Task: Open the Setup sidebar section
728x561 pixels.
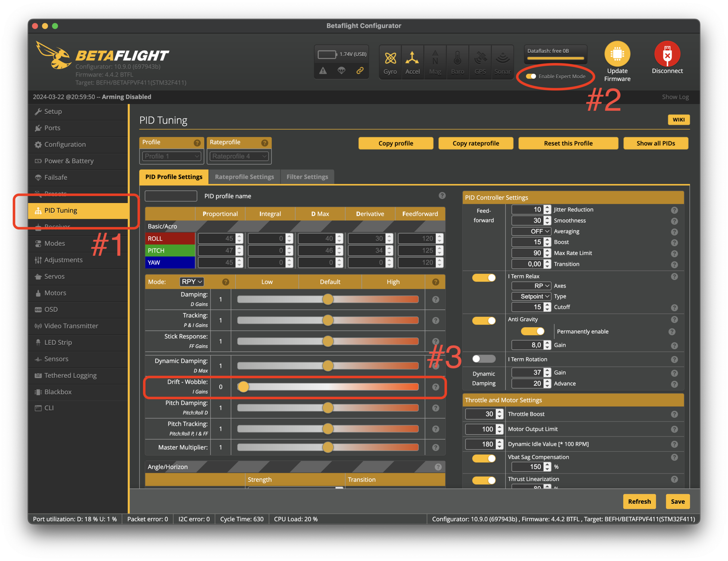Action: pos(78,111)
